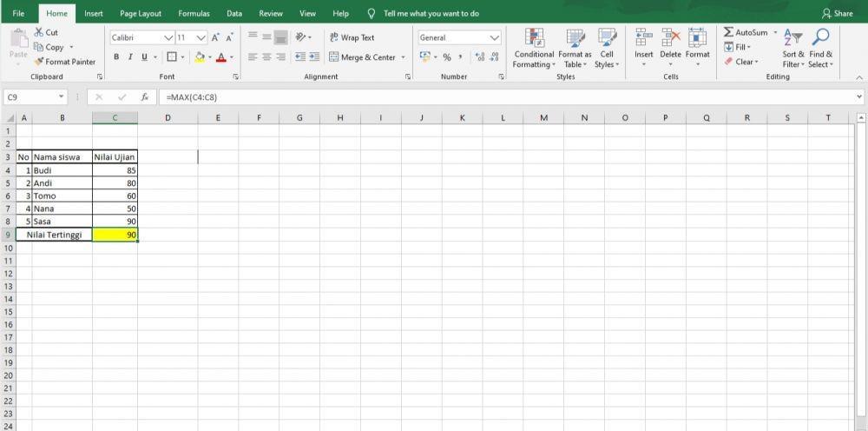Open Font dialog launcher

point(236,76)
